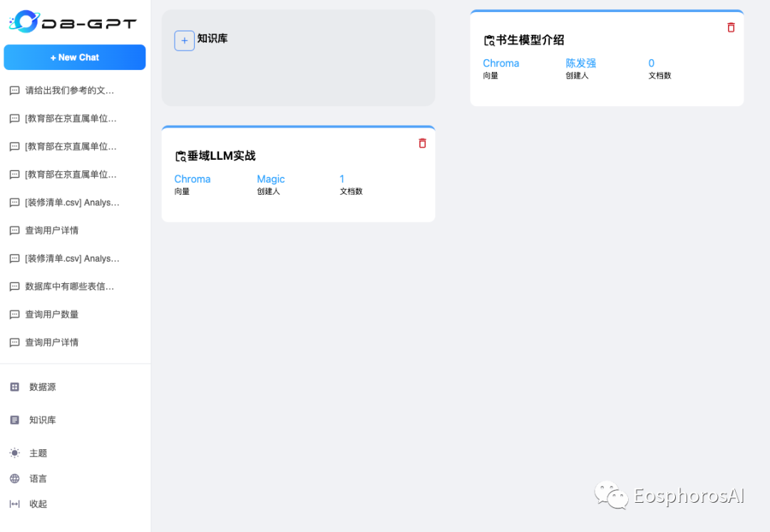Switch 语言 language setting

tap(38, 479)
